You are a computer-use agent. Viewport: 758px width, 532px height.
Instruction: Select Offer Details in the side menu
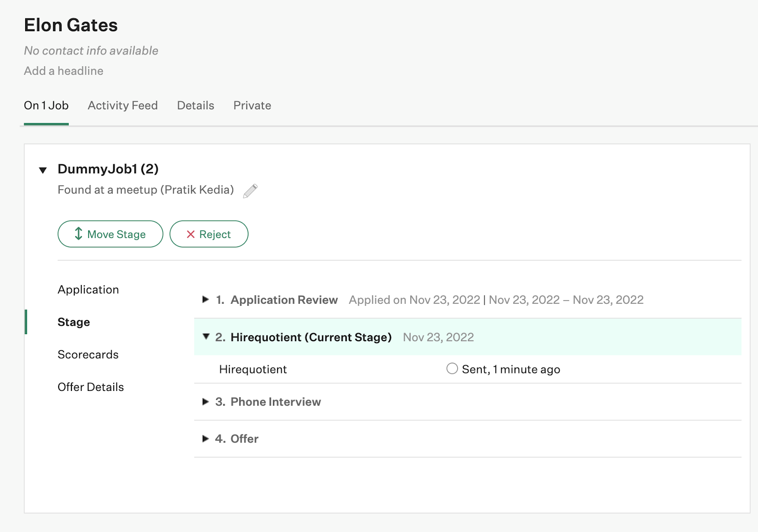tap(91, 387)
